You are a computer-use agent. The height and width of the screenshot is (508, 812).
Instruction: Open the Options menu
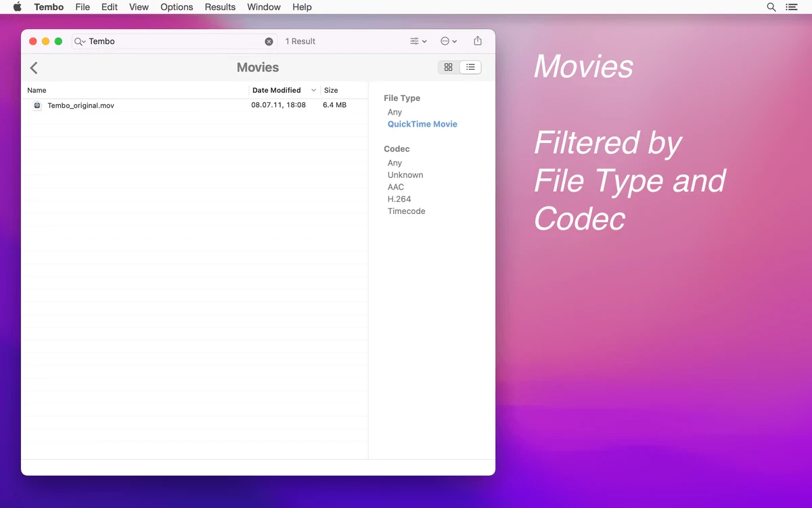[177, 7]
